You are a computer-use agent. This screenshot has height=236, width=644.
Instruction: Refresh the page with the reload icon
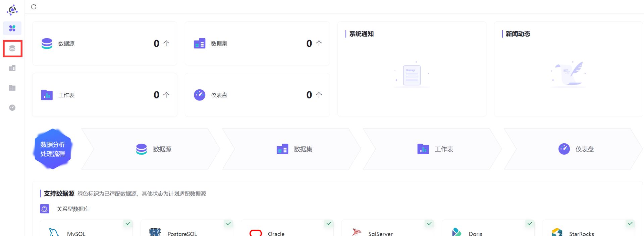(x=34, y=7)
